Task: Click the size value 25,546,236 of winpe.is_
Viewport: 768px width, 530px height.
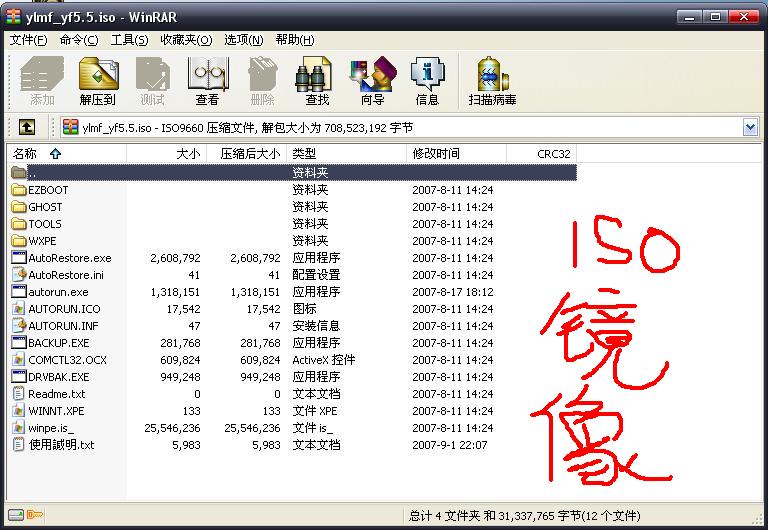Action: click(172, 428)
